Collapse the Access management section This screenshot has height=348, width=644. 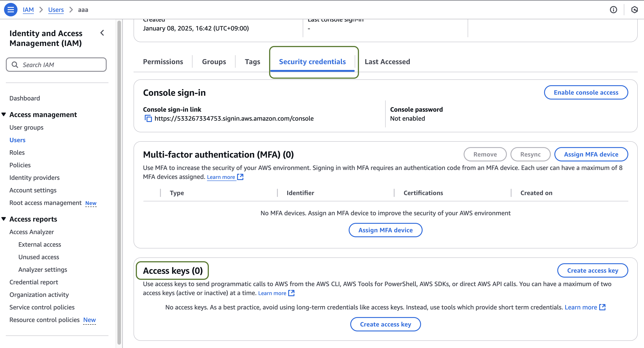(4, 115)
